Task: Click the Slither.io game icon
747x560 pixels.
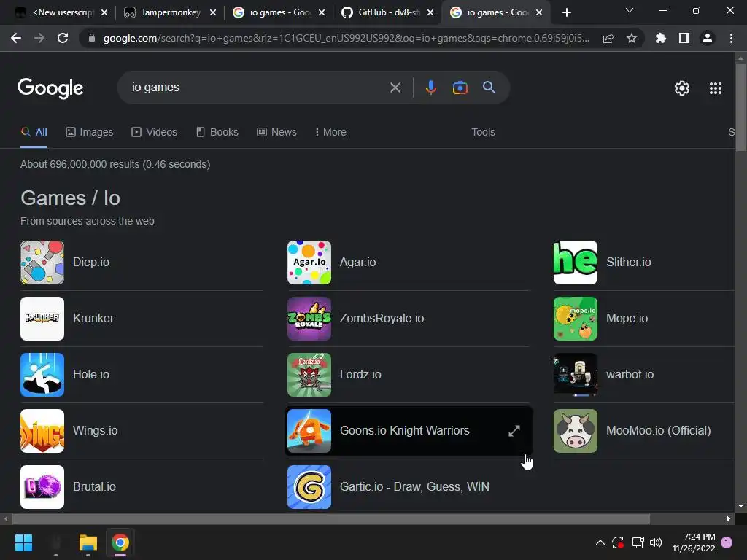Action: point(576,262)
